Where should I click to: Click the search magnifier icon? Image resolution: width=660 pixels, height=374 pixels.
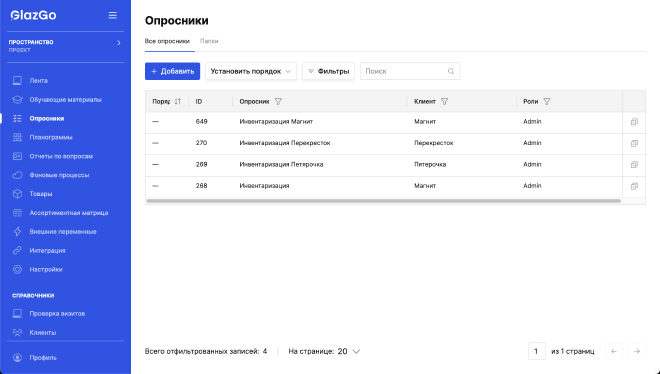tap(451, 71)
